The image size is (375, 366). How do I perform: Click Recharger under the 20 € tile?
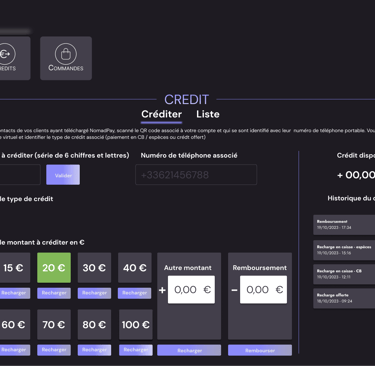pyautogui.click(x=54, y=293)
